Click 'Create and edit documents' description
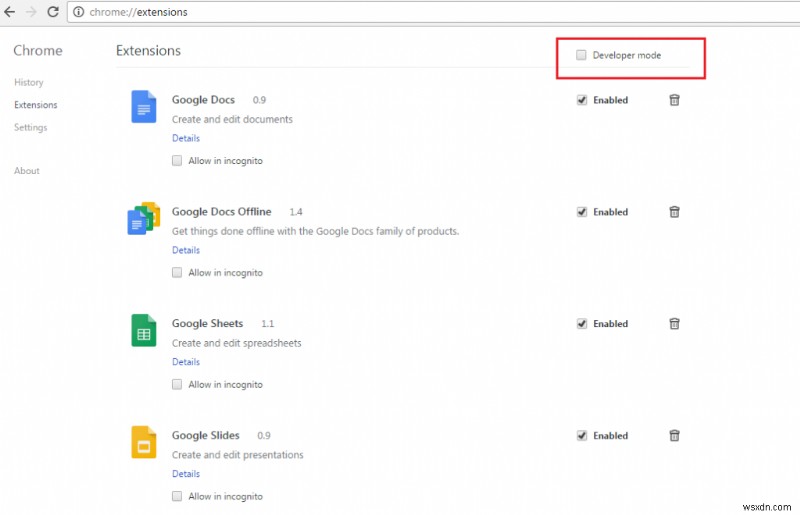Screen dimensions: 800x515 pos(232,119)
